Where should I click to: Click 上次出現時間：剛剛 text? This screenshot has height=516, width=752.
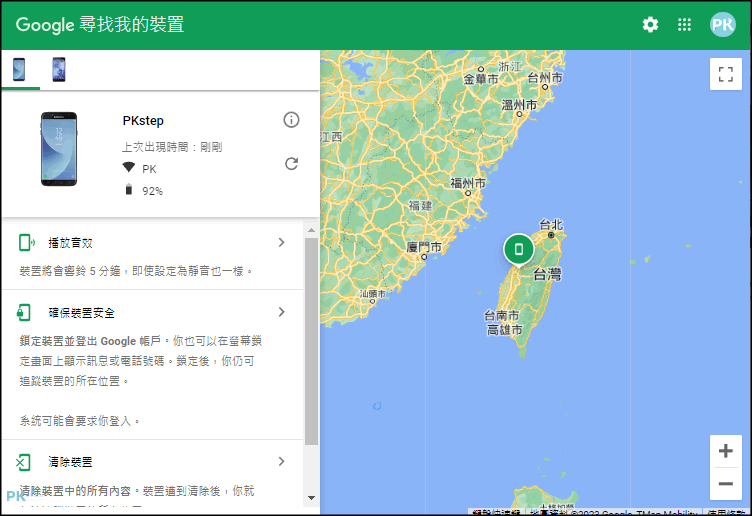[172, 147]
